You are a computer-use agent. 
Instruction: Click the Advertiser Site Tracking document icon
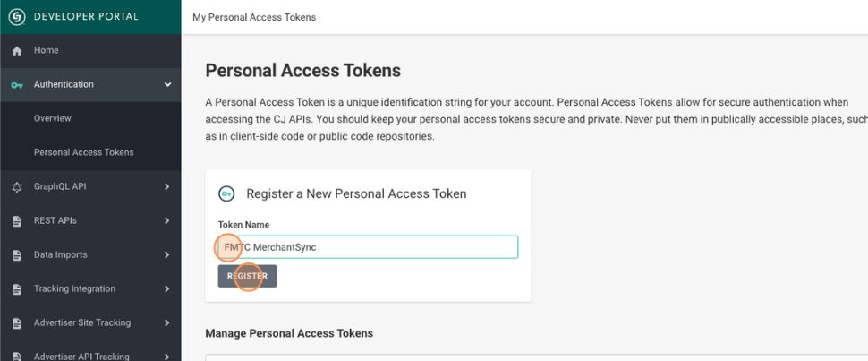click(x=16, y=323)
